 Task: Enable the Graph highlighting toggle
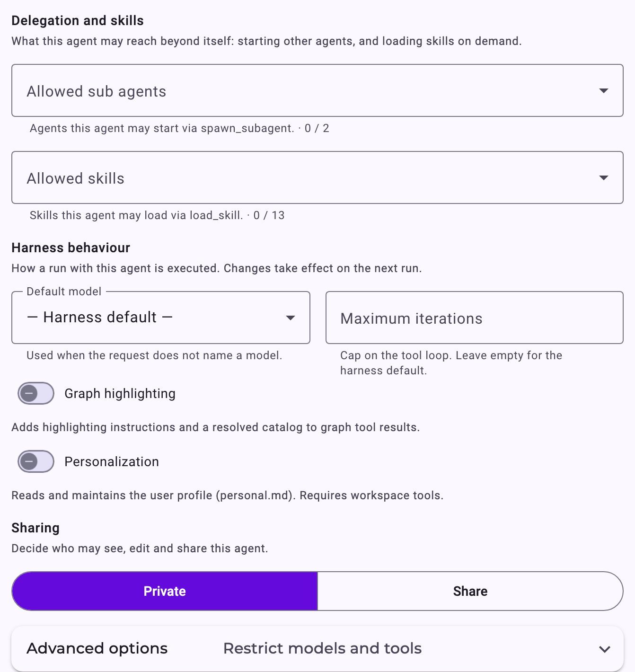point(36,393)
